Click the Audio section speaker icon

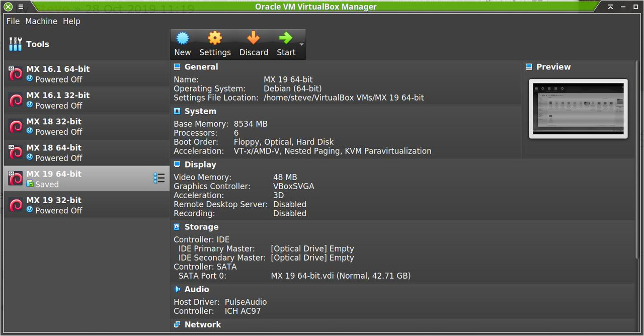click(x=177, y=289)
